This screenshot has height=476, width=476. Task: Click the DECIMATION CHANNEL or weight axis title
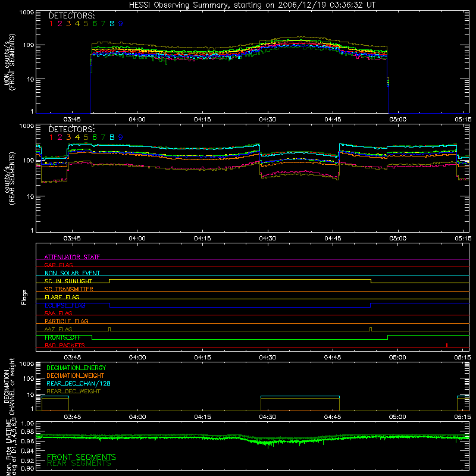tap(10, 387)
